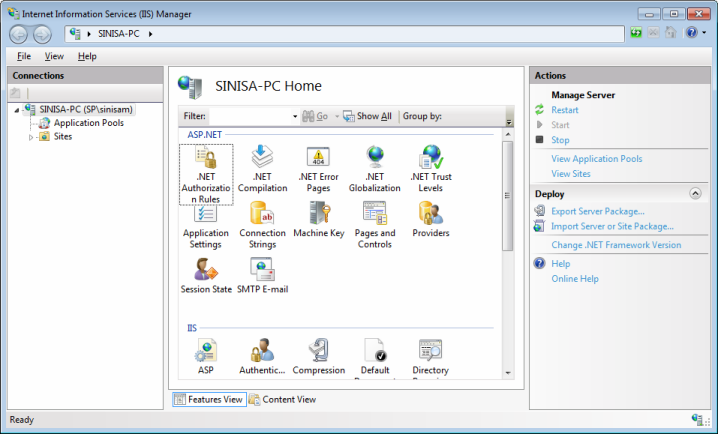Click the Refresh Page toolbar icon
Screen dimensions: 718x435
(636, 33)
